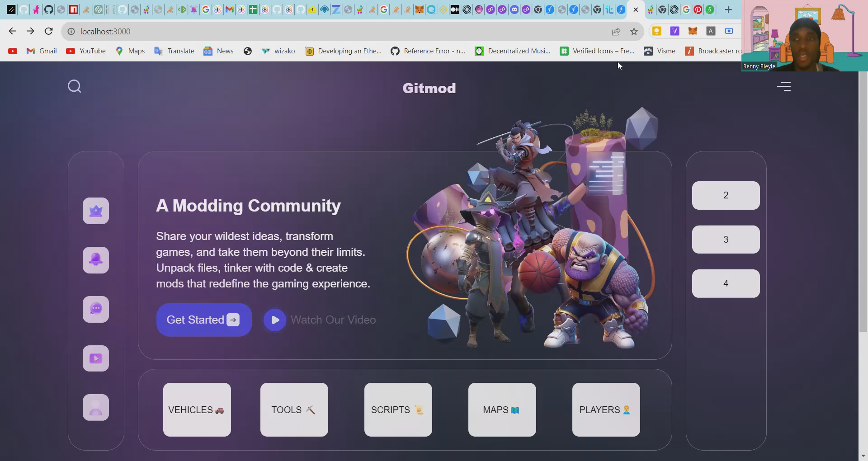Image resolution: width=868 pixels, height=461 pixels.
Task: Open the Broadcaster bookmark
Action: [x=713, y=51]
